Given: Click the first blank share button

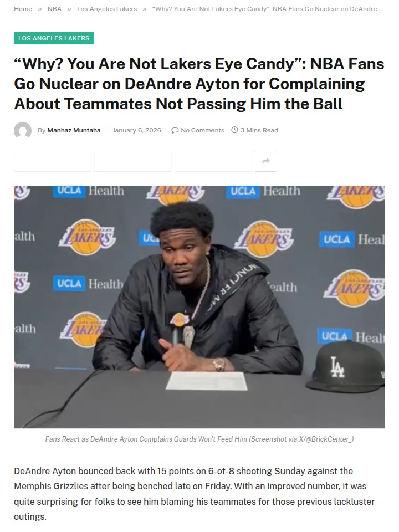Looking at the screenshot, I should [53, 161].
